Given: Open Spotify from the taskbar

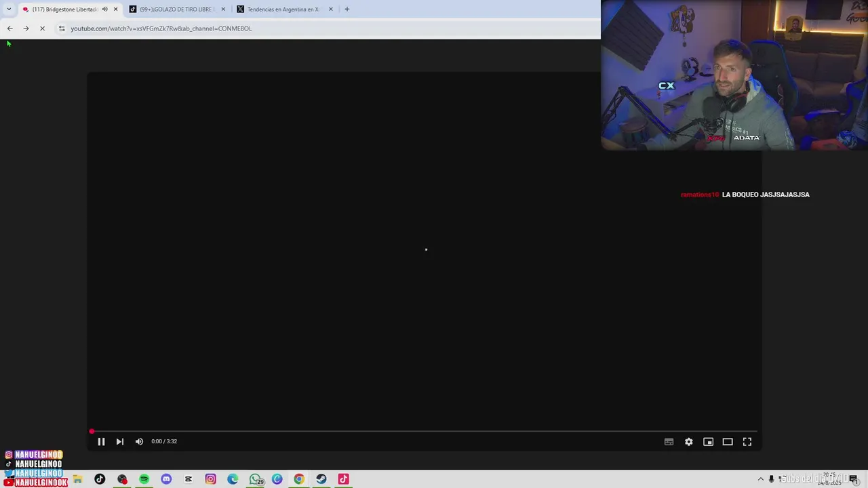Looking at the screenshot, I should (144, 479).
